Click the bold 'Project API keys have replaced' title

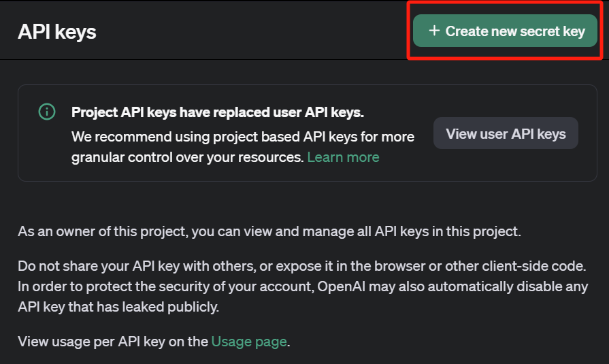pyautogui.click(x=218, y=112)
